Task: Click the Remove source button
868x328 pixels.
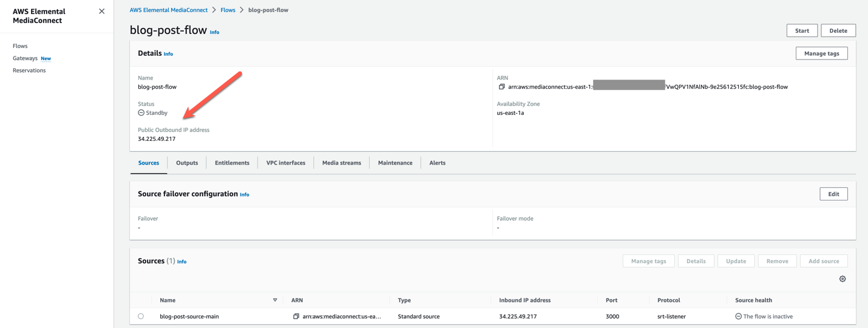Action: [x=777, y=261]
